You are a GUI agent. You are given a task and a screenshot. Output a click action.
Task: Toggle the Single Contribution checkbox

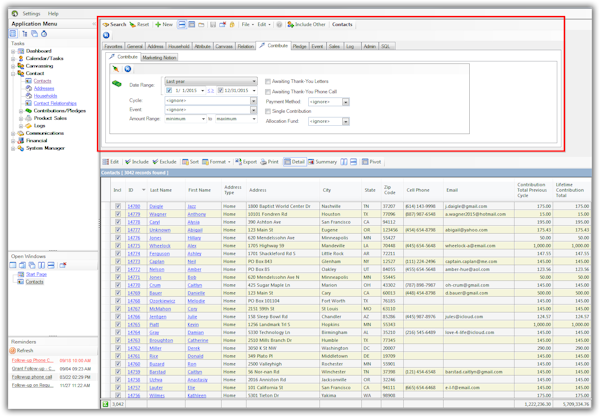[x=269, y=110]
